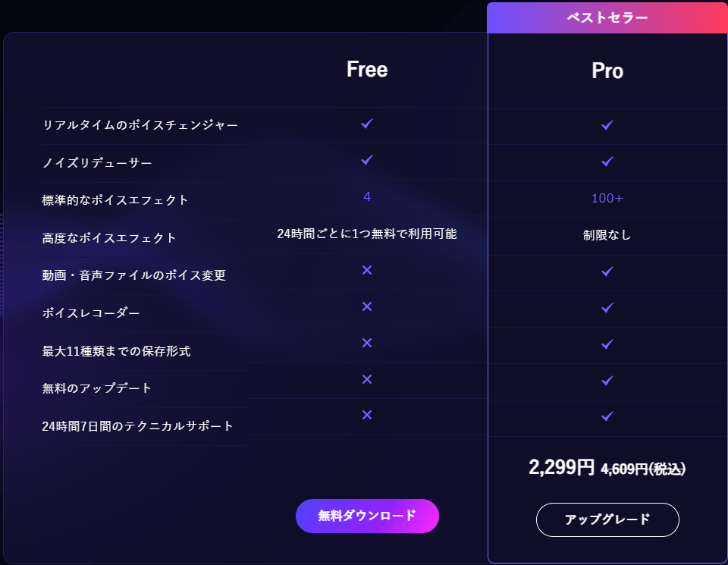Click the Pro plan heading
This screenshot has width=728, height=565.
607,71
